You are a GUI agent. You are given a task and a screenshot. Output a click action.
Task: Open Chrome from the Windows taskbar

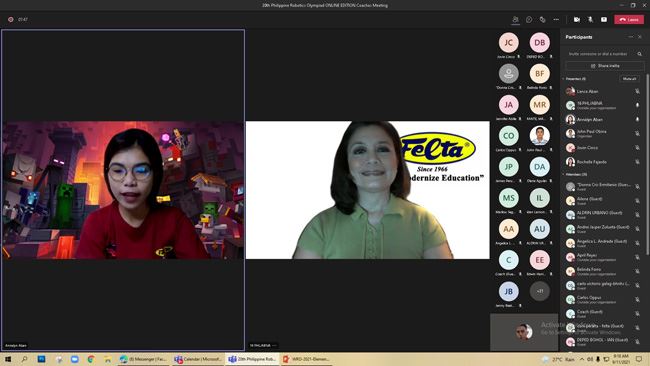pos(91,359)
